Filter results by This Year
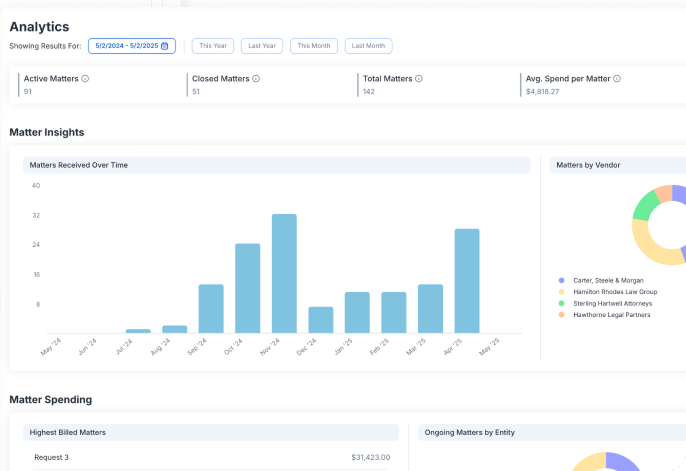Image resolution: width=686 pixels, height=471 pixels. click(x=213, y=46)
